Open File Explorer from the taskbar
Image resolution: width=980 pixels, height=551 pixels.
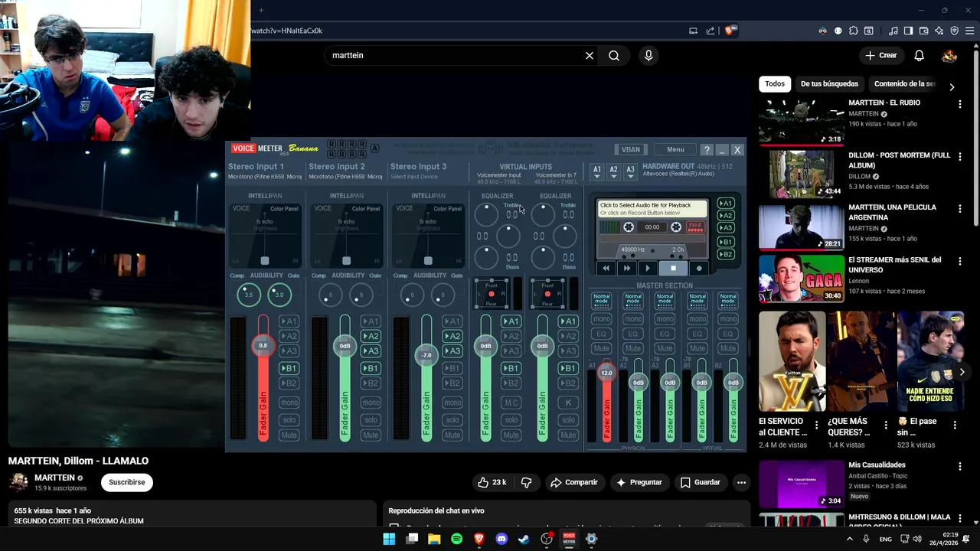(x=434, y=539)
